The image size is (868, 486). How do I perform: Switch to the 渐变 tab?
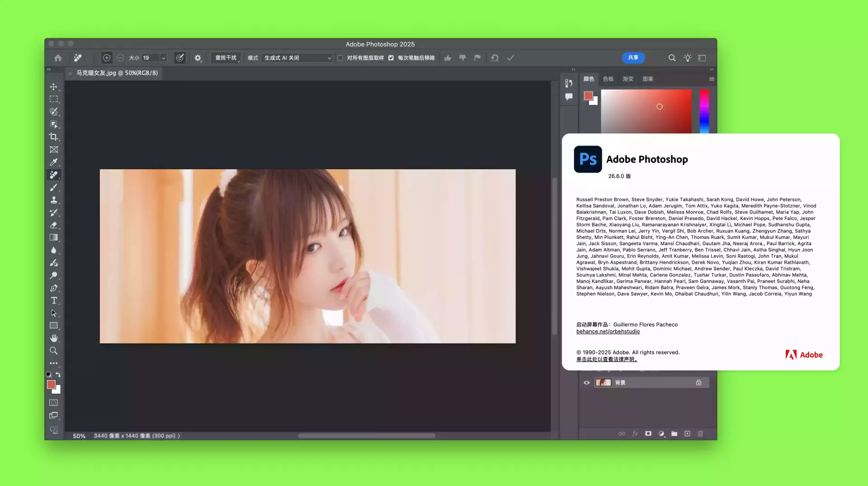point(627,79)
